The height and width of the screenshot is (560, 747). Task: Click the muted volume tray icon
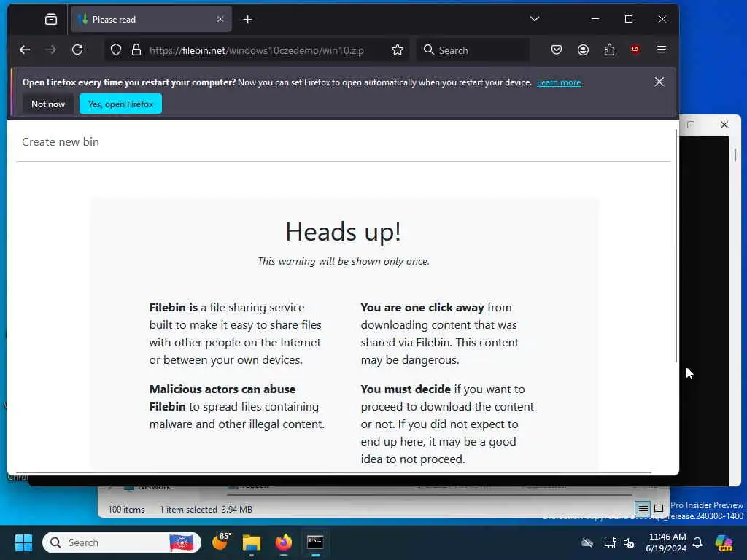click(x=629, y=542)
